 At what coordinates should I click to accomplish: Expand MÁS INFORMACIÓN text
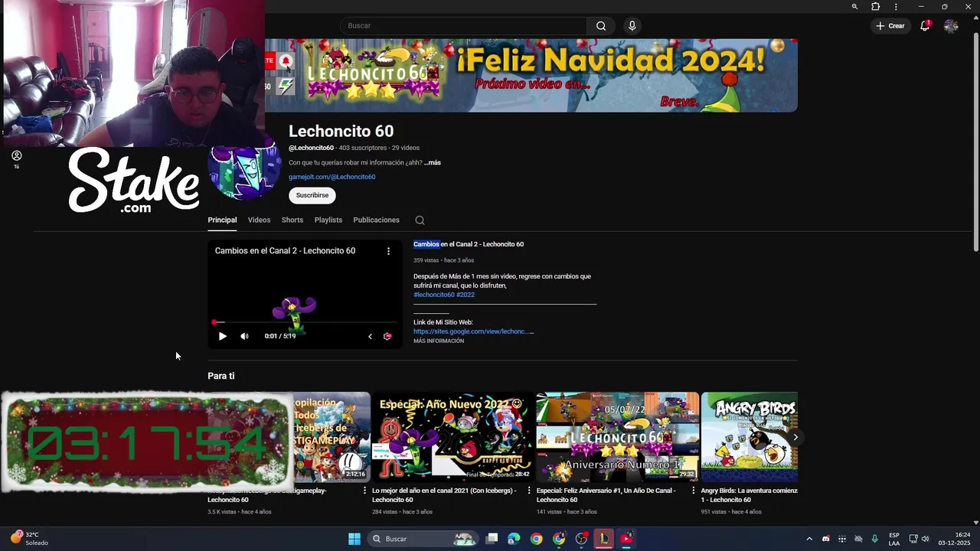tap(439, 341)
